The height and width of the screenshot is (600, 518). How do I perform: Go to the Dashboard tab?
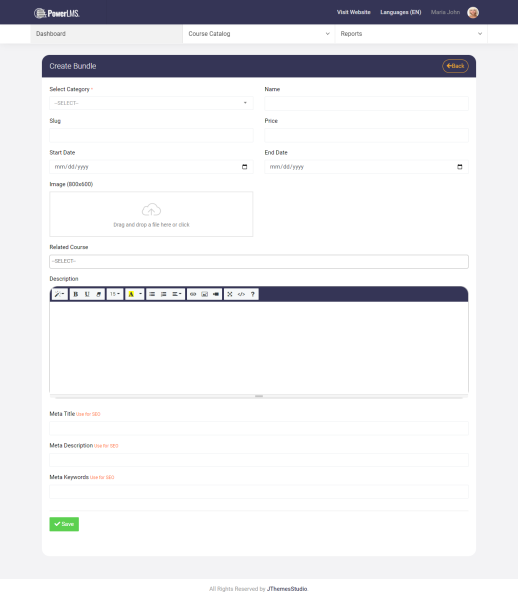tap(106, 34)
